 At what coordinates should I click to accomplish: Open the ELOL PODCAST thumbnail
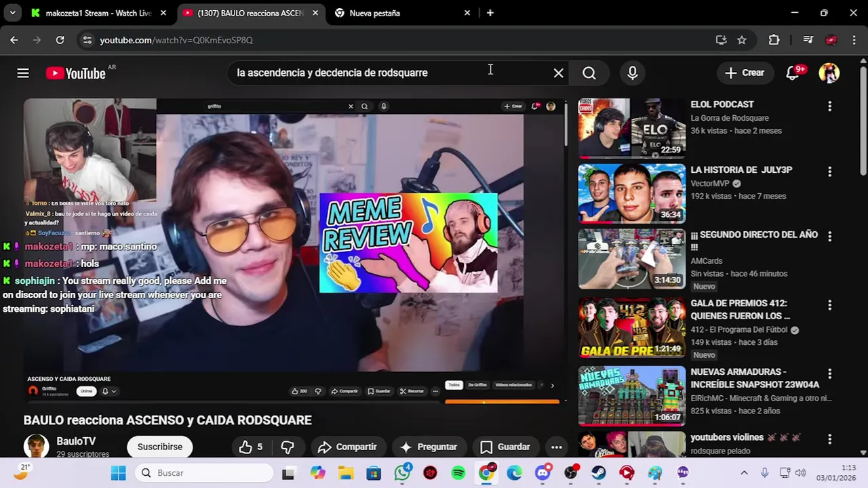632,128
